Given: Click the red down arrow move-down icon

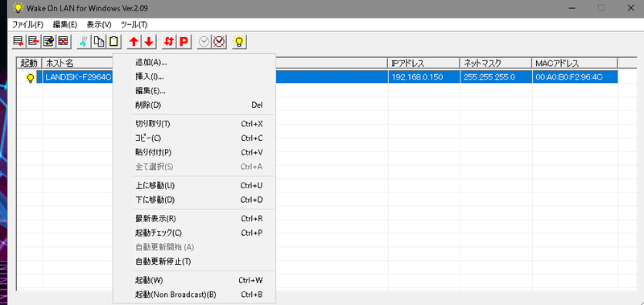Looking at the screenshot, I should tap(149, 42).
